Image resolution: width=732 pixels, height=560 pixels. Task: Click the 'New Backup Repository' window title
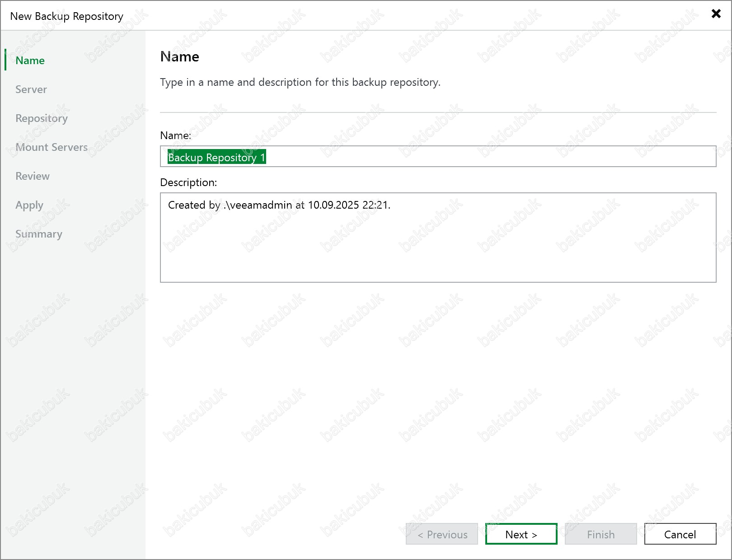(67, 16)
